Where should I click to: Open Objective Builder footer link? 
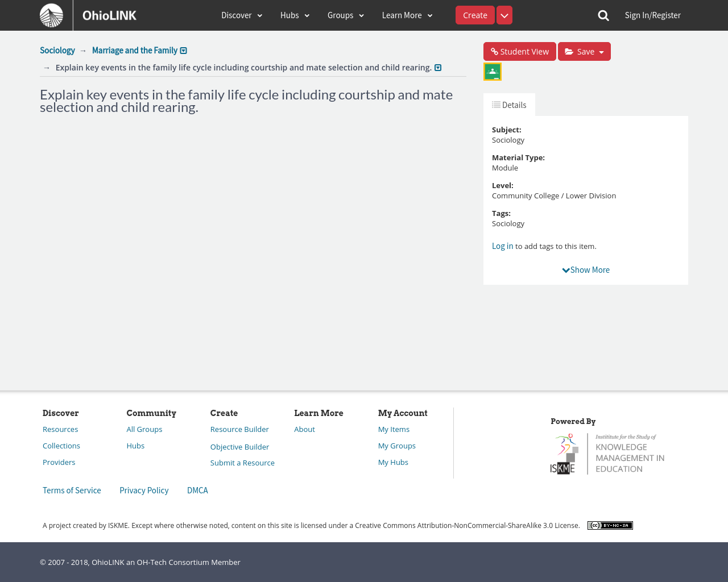click(x=239, y=447)
